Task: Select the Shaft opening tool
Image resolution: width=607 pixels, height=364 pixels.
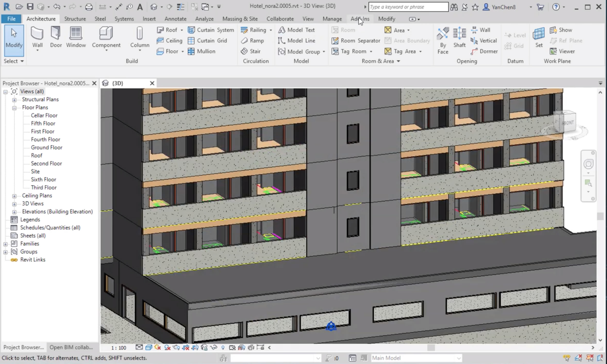Action: 459,37
